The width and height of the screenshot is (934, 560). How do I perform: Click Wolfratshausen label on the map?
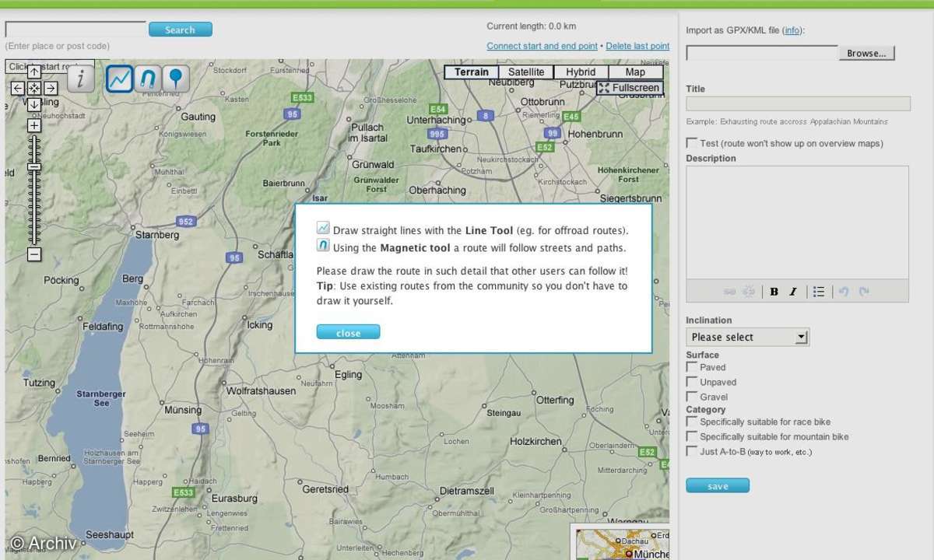click(x=261, y=391)
